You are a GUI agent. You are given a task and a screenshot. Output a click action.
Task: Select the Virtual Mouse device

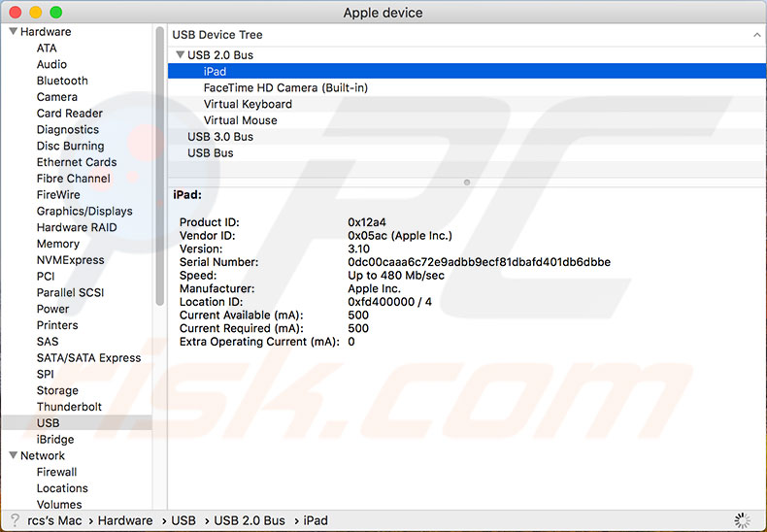467,120
